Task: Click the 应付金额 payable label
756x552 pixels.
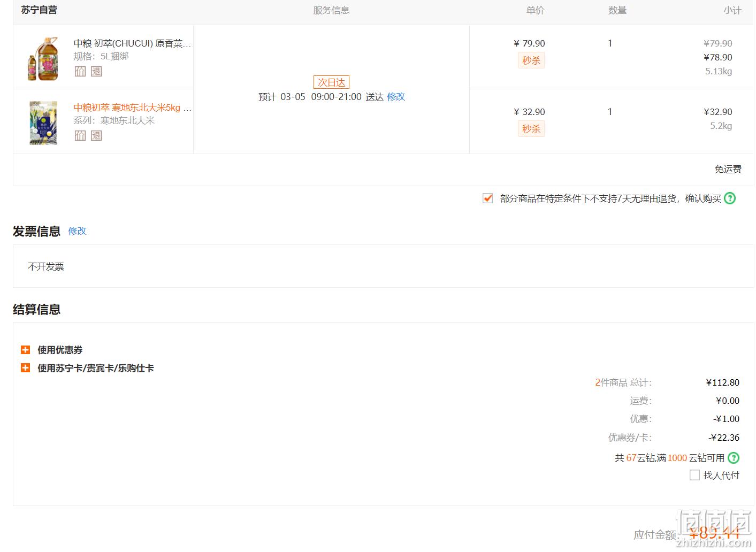Action: (656, 535)
